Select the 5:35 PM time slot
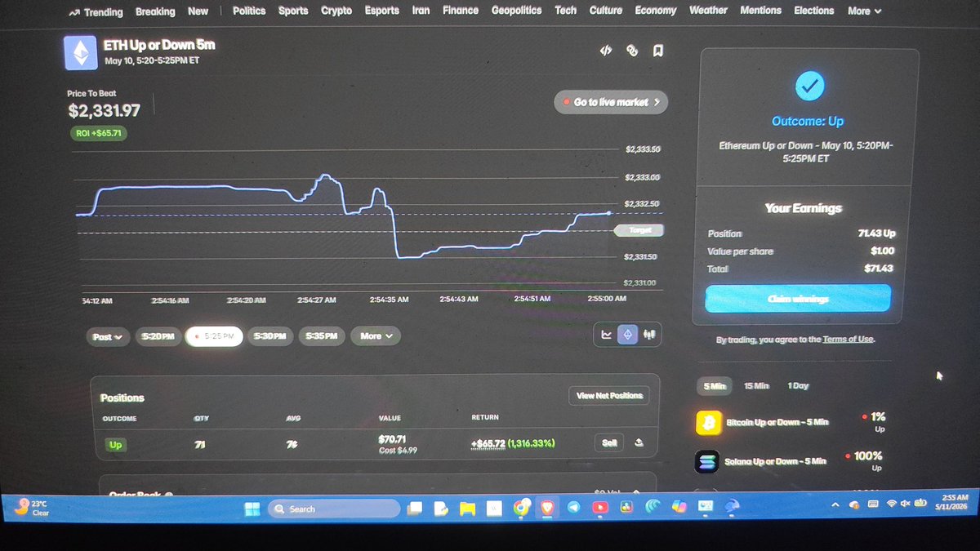 [321, 335]
